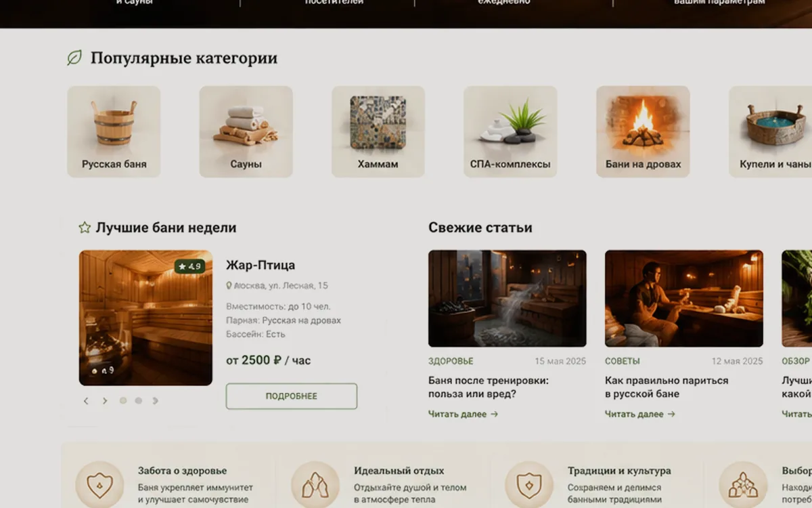
Task: Open article Баня после тренировки: польза или вред?
Action: click(489, 387)
